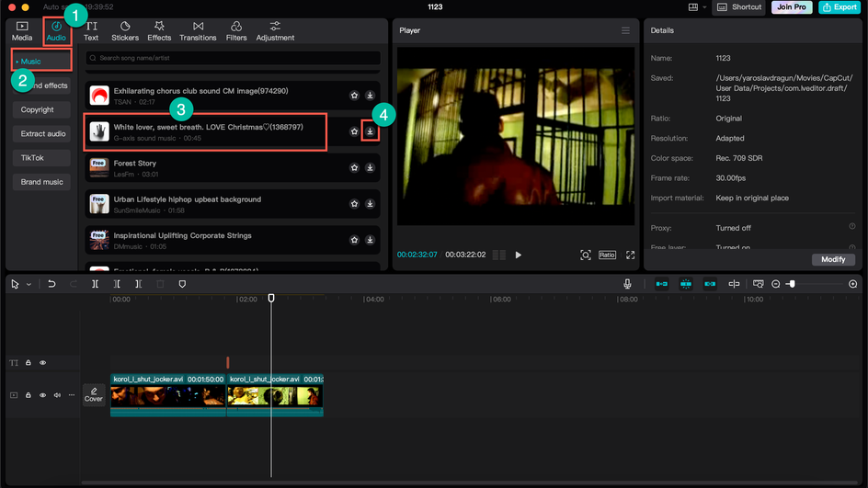868x488 pixels.
Task: Toggle the main track magnet
Action: point(661,284)
